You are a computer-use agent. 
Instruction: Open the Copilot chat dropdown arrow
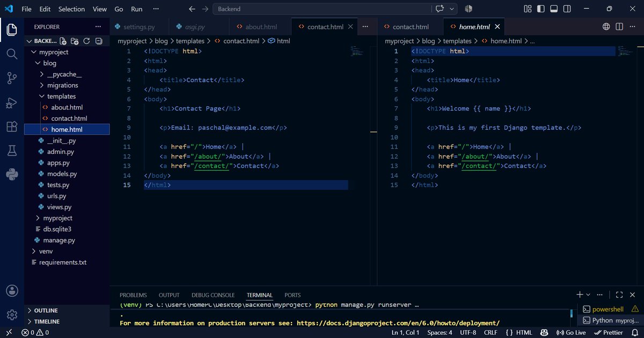452,9
